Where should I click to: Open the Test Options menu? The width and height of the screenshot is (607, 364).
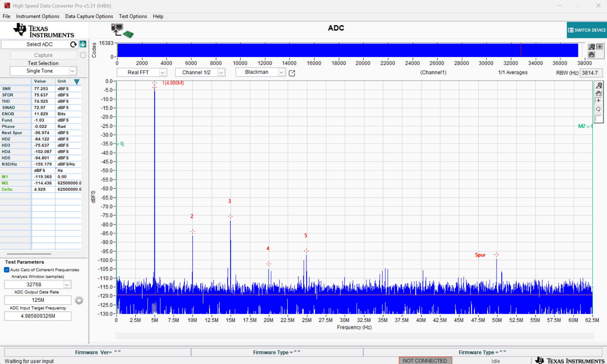point(133,16)
